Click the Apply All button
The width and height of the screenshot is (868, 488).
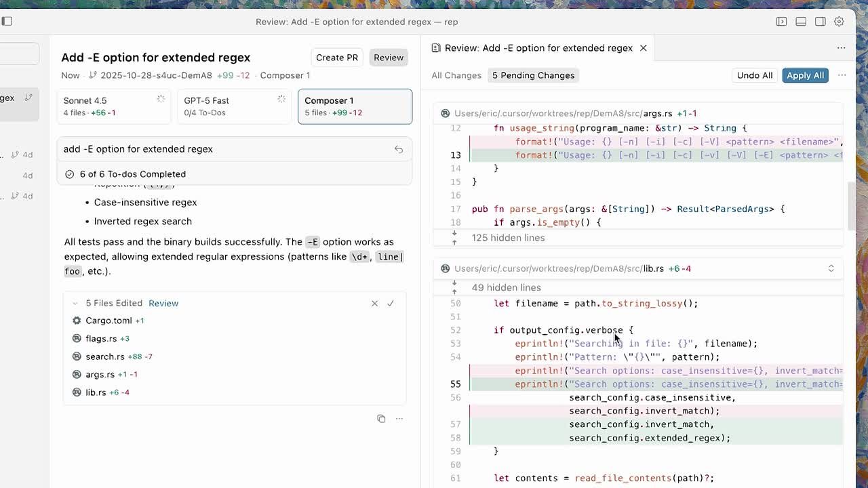tap(805, 75)
